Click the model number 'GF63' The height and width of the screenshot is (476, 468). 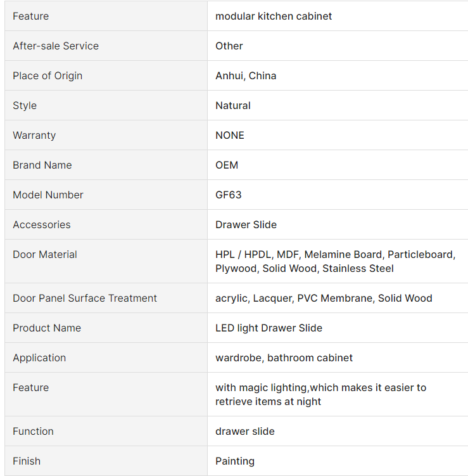tap(229, 195)
